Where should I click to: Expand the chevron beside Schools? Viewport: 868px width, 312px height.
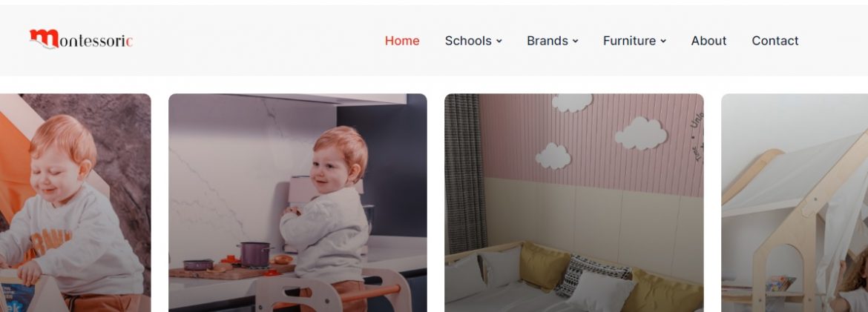499,41
